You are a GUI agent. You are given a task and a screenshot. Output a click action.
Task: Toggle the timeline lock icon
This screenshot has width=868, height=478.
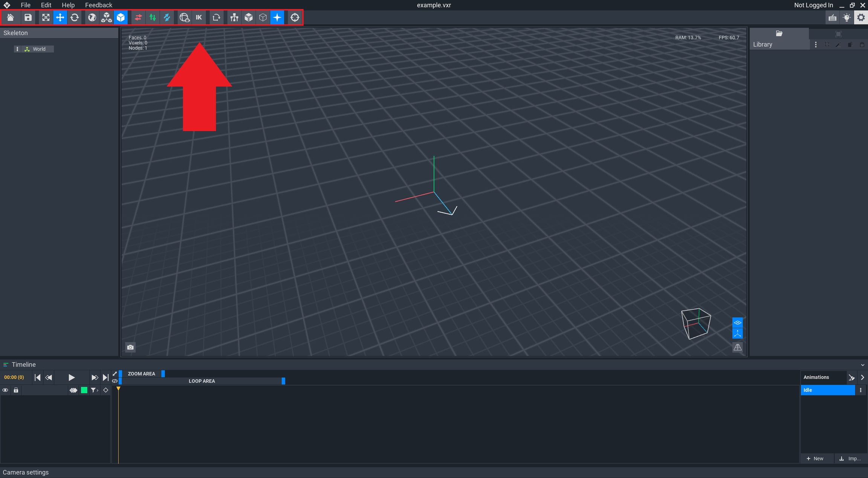click(x=16, y=390)
